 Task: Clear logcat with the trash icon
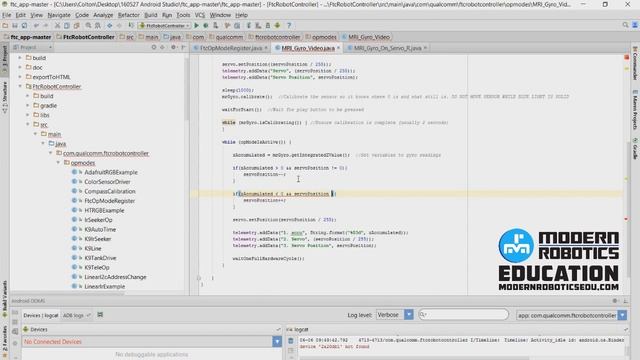pos(291,340)
